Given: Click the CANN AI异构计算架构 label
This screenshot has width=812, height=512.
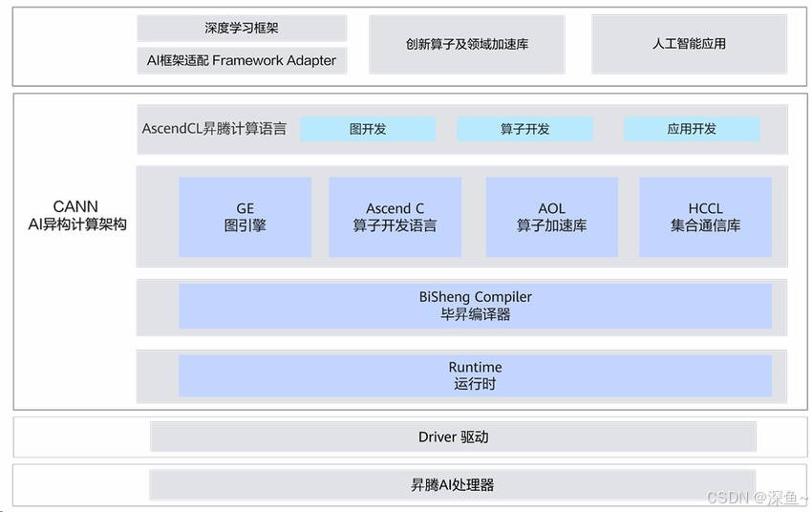Looking at the screenshot, I should coord(76,215).
